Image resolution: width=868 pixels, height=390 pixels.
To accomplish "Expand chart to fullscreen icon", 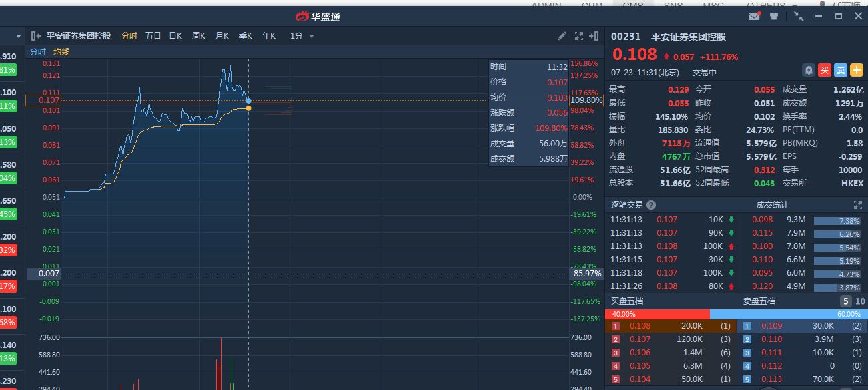I will coord(579,36).
